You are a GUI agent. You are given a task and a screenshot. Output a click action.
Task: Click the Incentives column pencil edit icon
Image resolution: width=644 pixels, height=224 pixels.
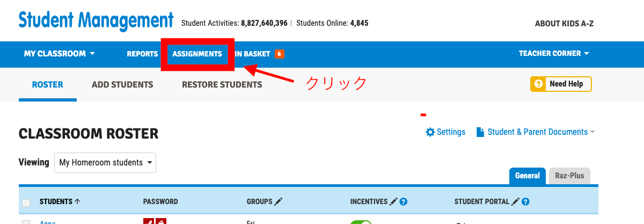coord(394,202)
